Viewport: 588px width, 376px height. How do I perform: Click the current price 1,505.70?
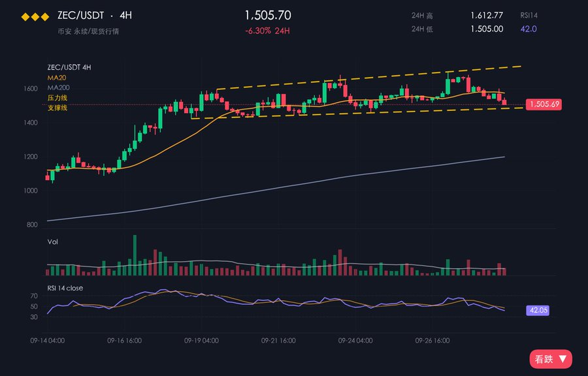(268, 16)
